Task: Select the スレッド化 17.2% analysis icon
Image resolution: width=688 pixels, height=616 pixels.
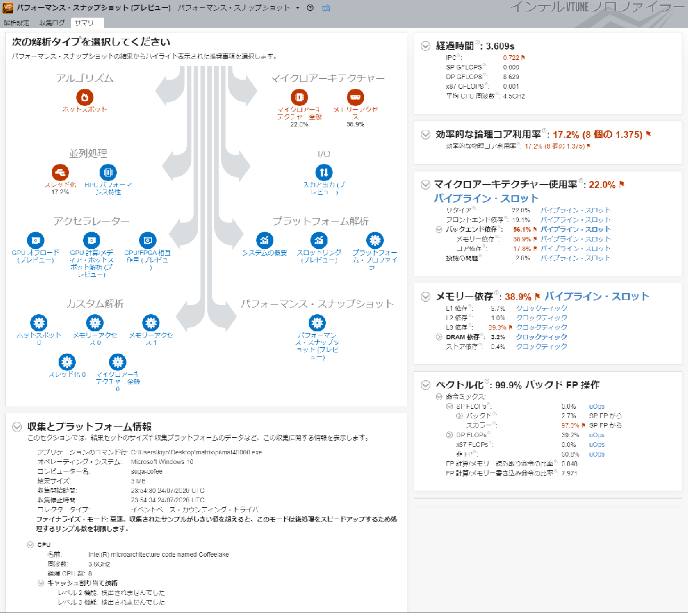Action: (x=60, y=172)
